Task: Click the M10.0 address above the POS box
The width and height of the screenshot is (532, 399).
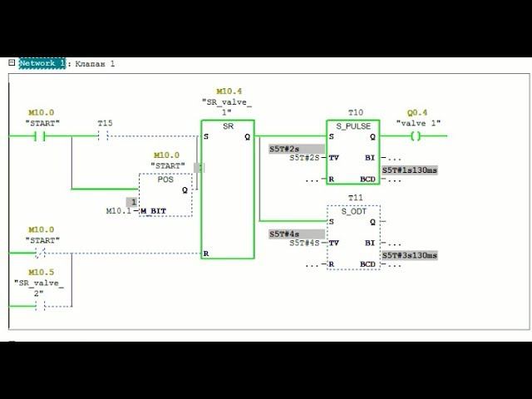Action: coord(166,155)
